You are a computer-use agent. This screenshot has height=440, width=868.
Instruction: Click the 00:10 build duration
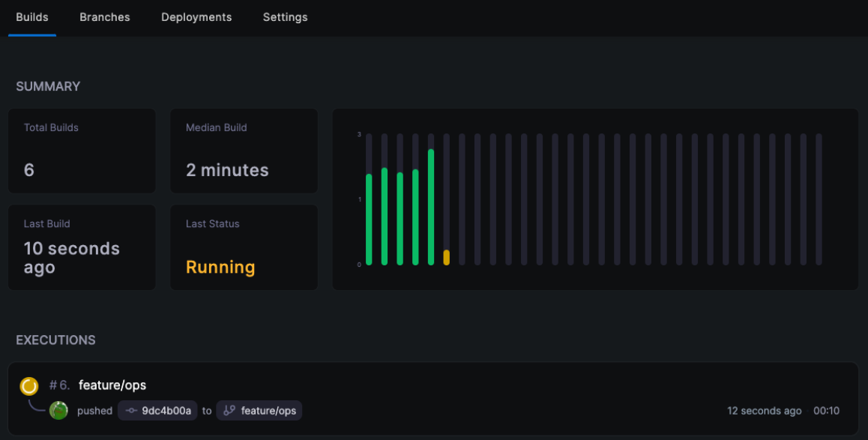[x=826, y=411]
